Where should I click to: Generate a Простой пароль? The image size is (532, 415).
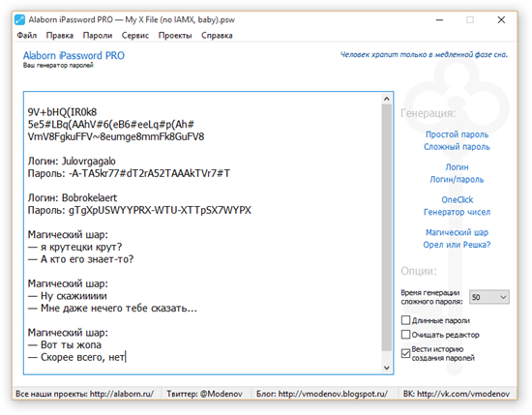point(457,134)
